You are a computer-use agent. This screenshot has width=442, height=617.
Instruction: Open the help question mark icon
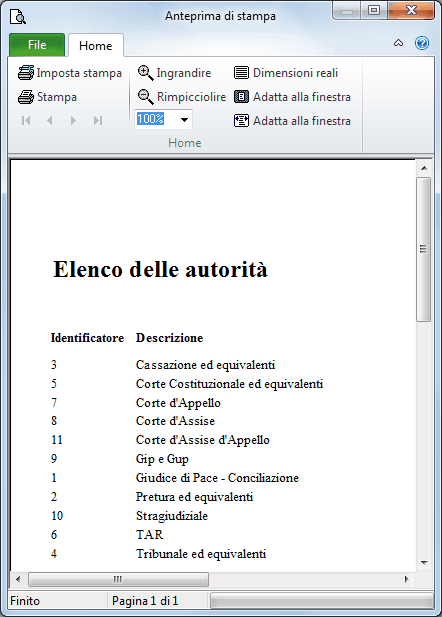point(422,43)
